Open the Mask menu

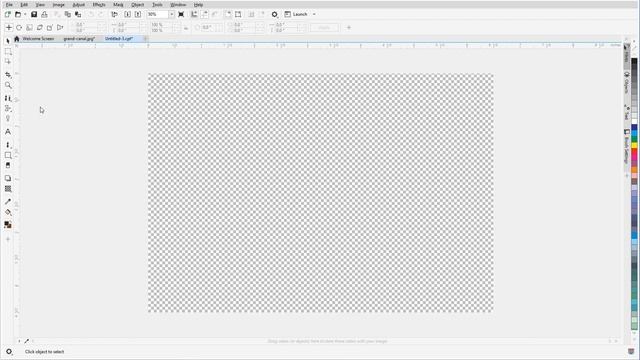click(118, 4)
